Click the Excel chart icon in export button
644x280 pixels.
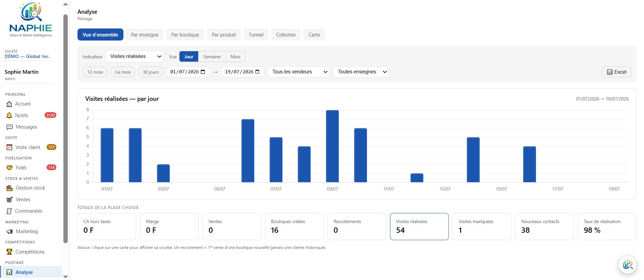click(609, 72)
